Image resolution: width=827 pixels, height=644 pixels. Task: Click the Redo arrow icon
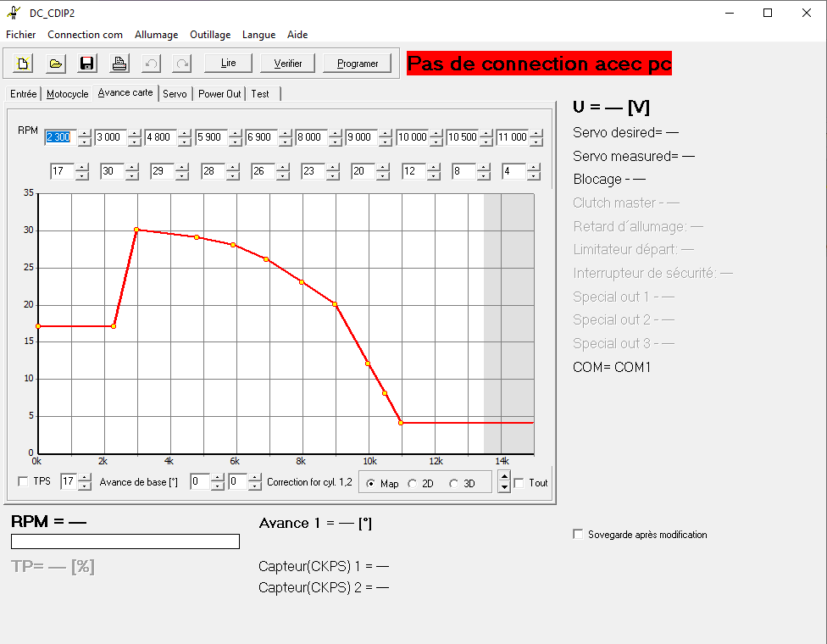pos(182,64)
